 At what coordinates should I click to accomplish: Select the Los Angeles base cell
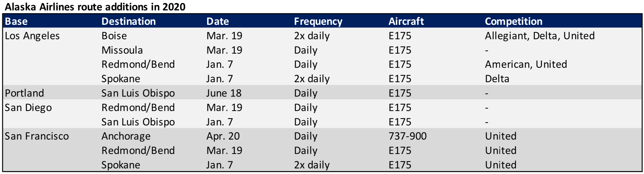tap(32, 36)
